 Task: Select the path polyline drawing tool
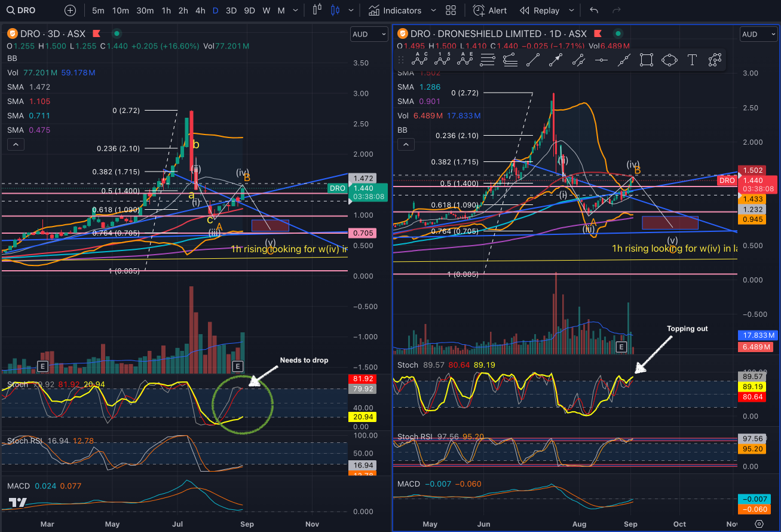(x=715, y=59)
